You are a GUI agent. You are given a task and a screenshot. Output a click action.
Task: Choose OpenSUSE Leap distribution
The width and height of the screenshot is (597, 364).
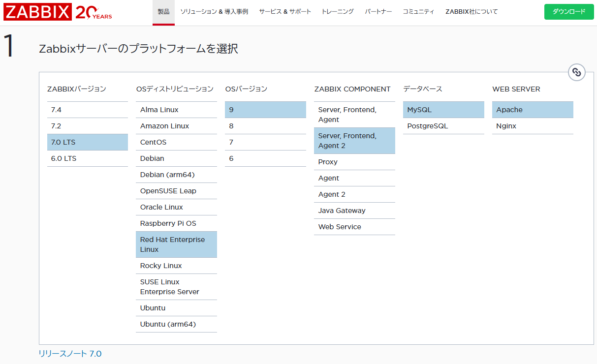pyautogui.click(x=177, y=191)
